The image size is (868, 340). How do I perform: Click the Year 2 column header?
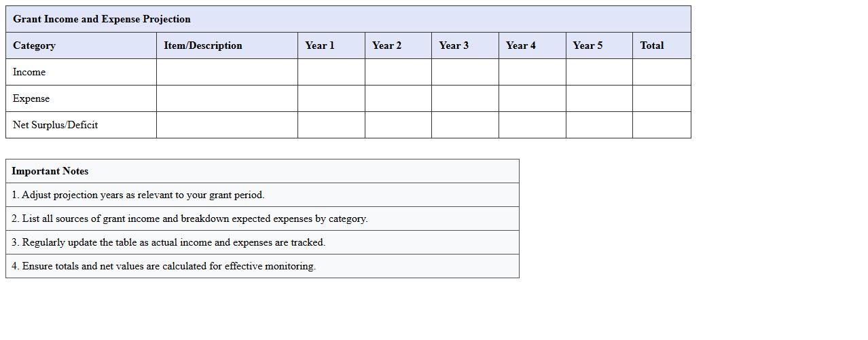tap(386, 45)
